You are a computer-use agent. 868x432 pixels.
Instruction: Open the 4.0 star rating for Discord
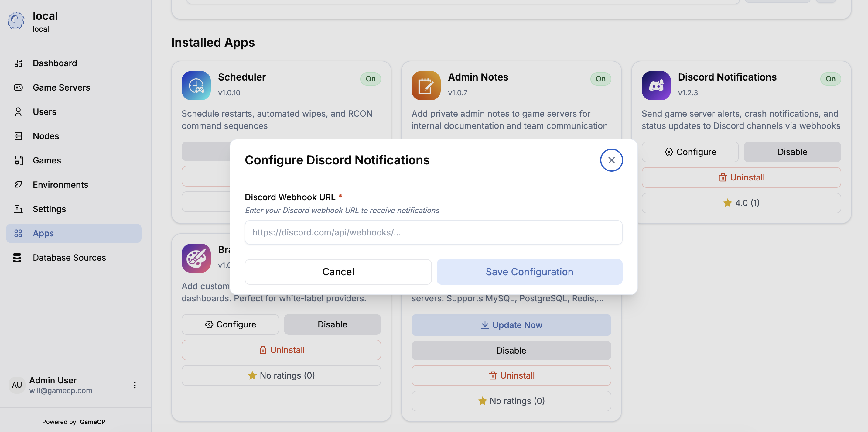pyautogui.click(x=741, y=203)
